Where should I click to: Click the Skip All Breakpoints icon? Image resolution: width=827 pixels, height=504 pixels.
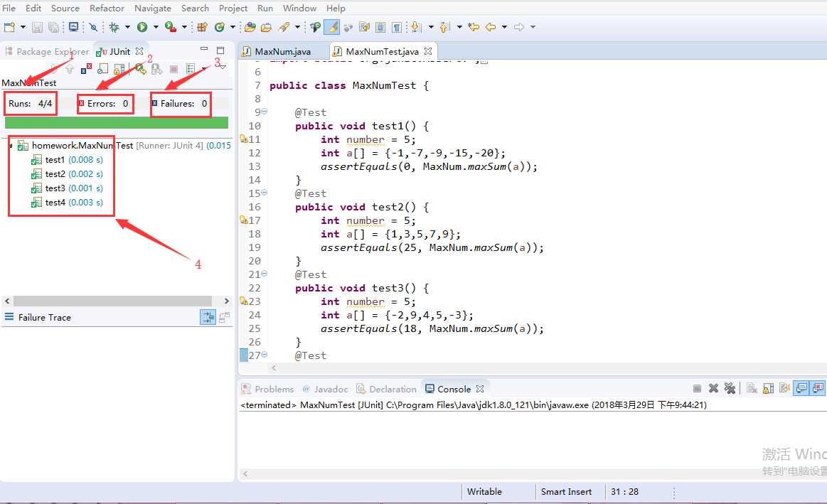click(x=93, y=27)
